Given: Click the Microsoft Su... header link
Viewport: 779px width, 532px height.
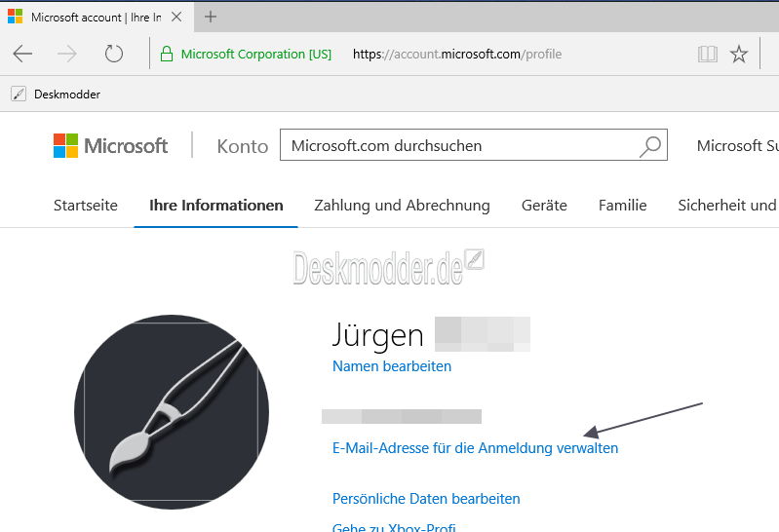Looking at the screenshot, I should [x=737, y=145].
